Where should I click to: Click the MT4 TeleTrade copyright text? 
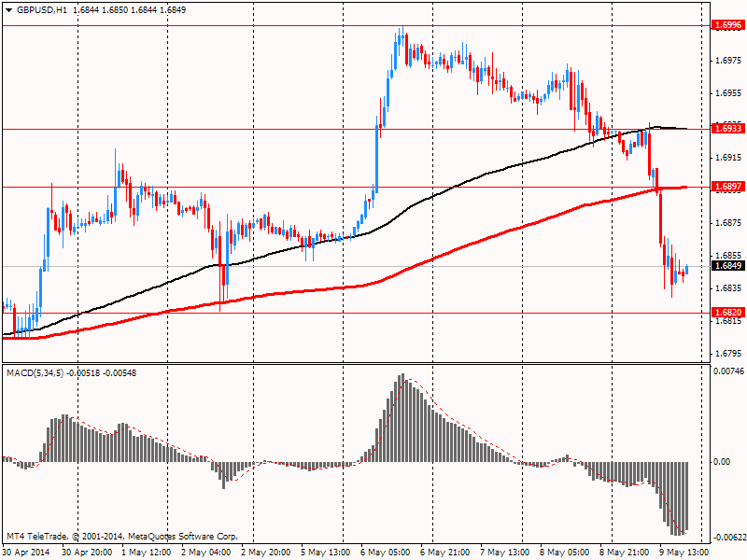click(122, 536)
